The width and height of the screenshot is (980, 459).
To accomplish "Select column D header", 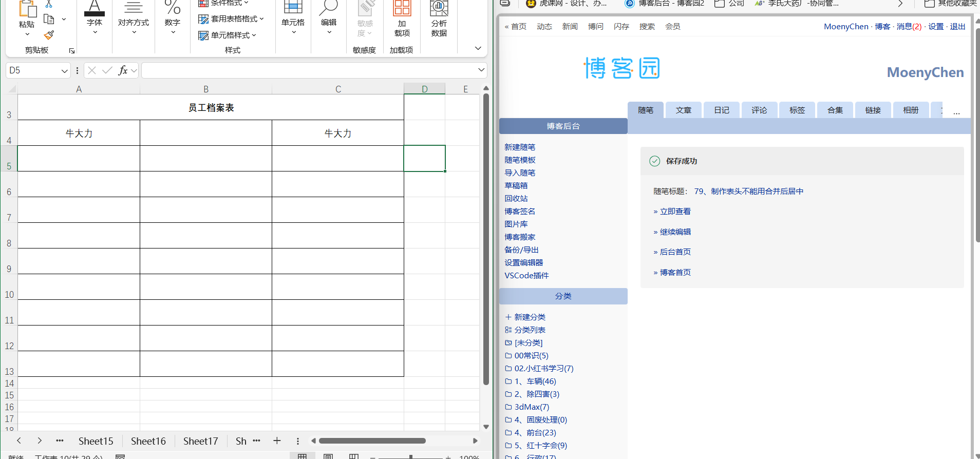I will click(x=424, y=89).
